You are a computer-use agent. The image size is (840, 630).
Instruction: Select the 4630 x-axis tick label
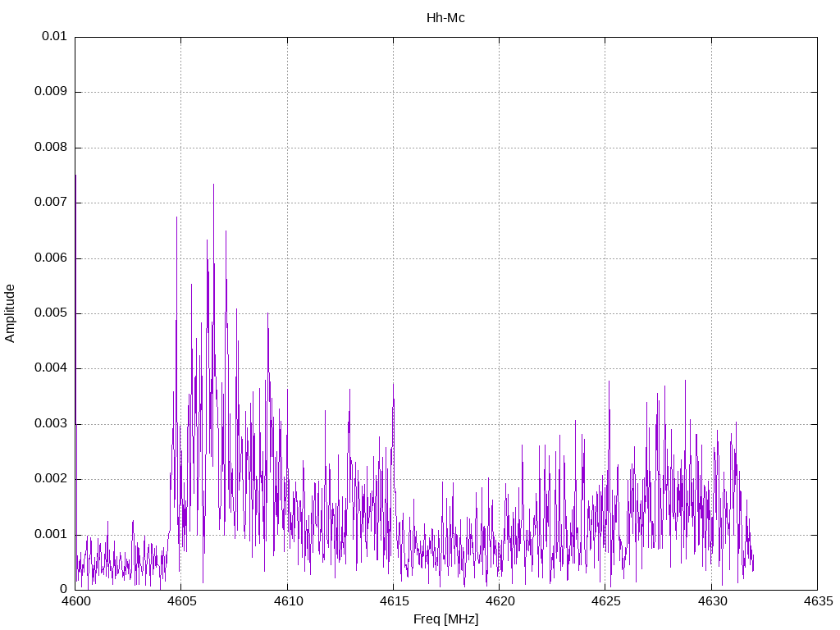(x=711, y=601)
